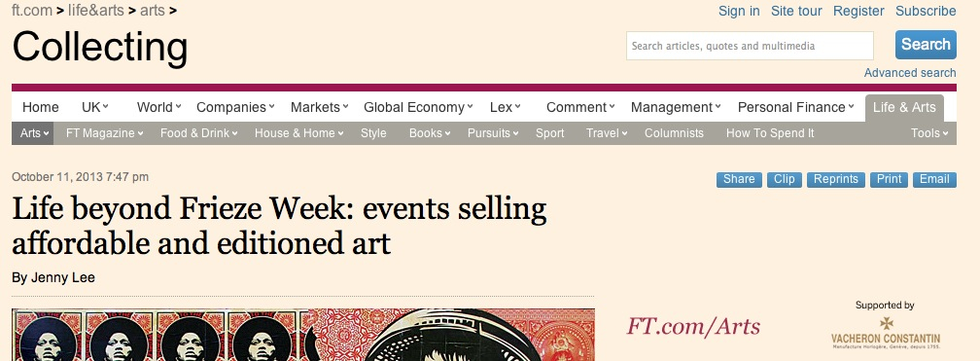The width and height of the screenshot is (980, 361).
Task: Click the Clip article button
Action: point(784,180)
